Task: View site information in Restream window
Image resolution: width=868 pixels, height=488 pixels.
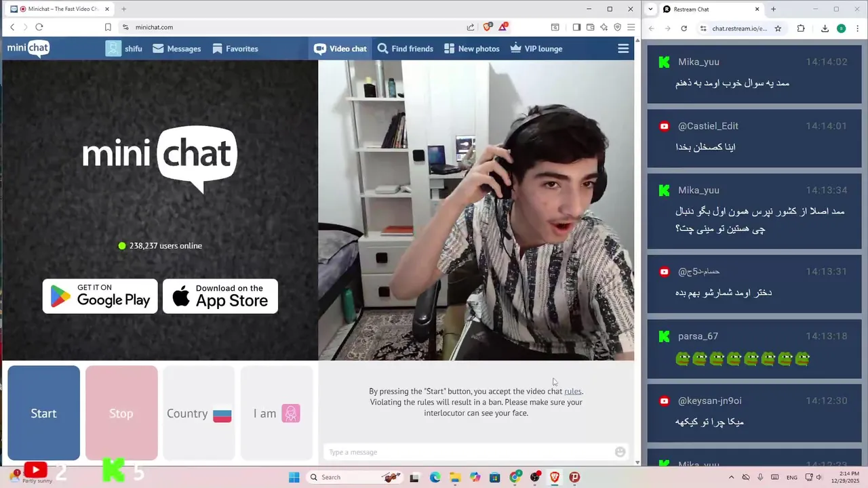Action: [x=703, y=28]
